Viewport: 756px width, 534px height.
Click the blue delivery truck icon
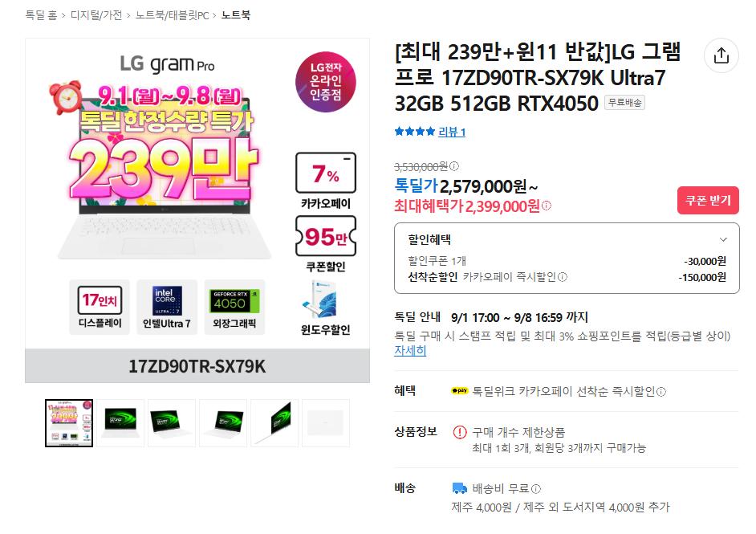click(x=460, y=489)
